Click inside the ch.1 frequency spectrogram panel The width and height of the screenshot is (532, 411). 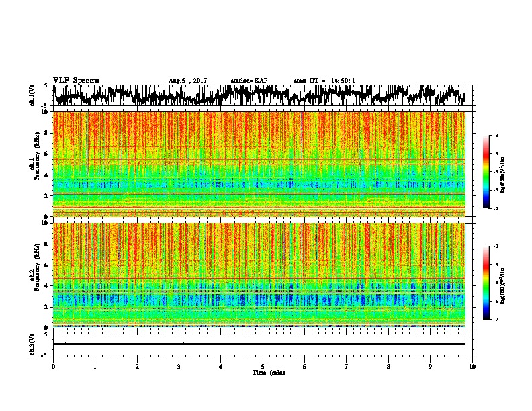(259, 164)
